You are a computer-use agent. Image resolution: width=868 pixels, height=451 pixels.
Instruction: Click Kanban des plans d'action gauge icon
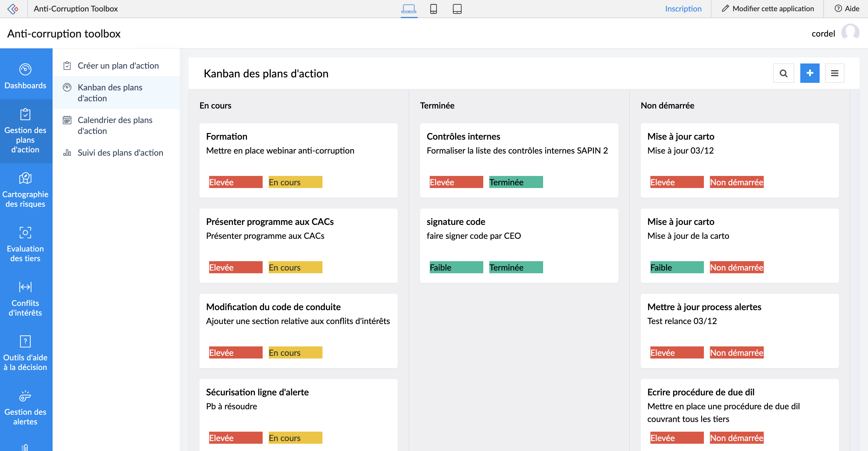67,88
